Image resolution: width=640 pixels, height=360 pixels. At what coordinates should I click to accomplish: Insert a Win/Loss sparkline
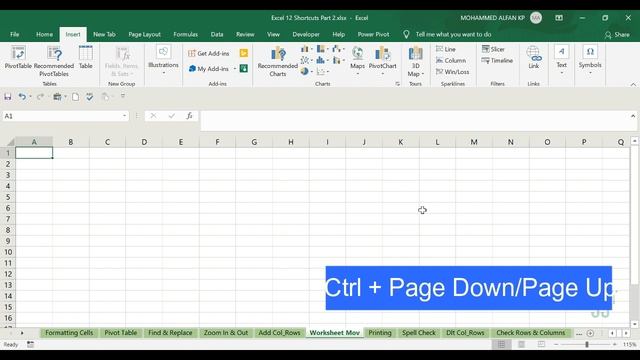pos(452,72)
